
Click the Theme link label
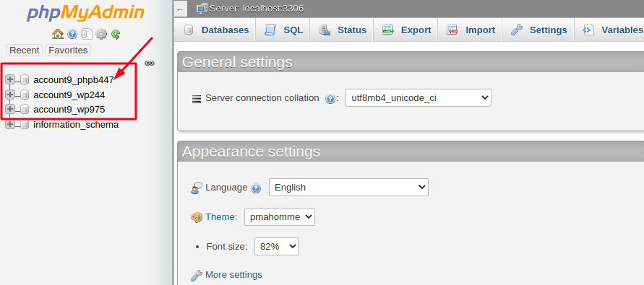(221, 217)
